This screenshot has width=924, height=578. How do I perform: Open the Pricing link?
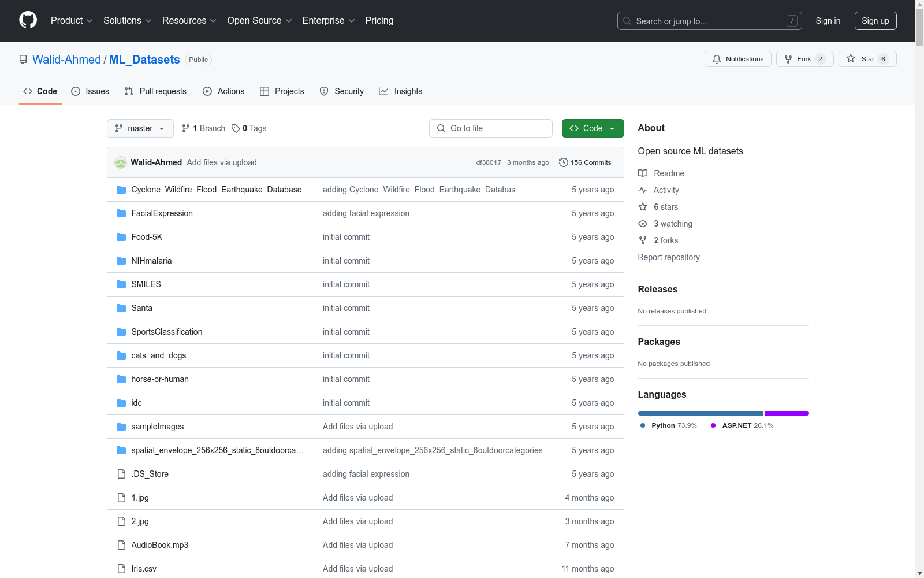[379, 21]
